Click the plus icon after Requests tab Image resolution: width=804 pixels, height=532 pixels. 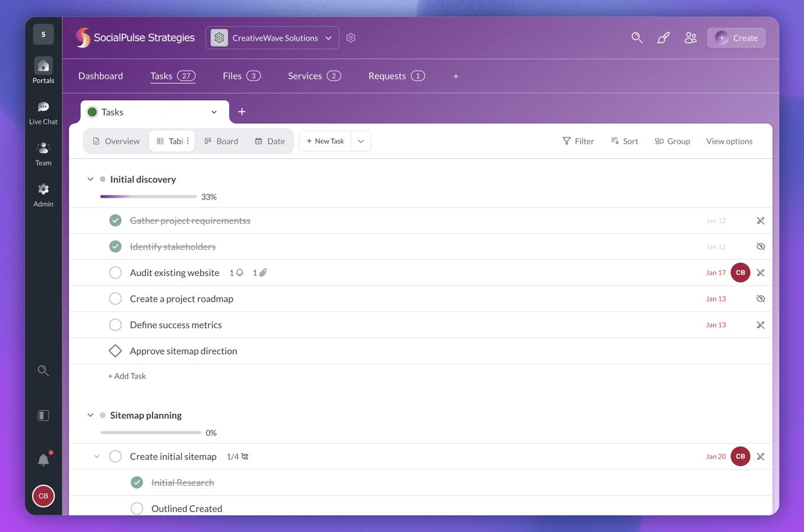pos(456,76)
